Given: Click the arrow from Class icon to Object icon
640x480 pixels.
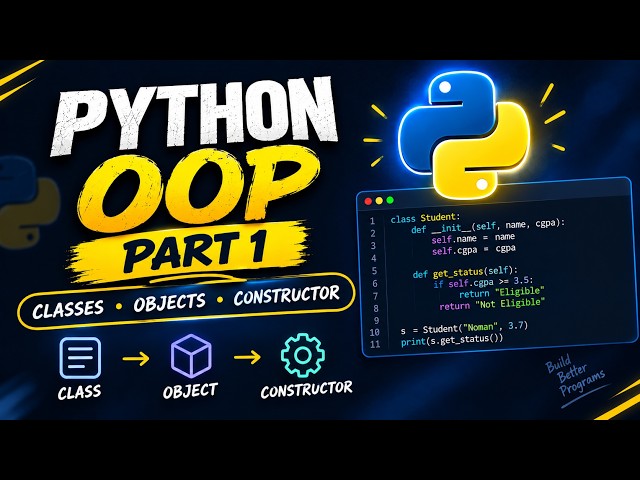Looking at the screenshot, I should click(x=136, y=359).
